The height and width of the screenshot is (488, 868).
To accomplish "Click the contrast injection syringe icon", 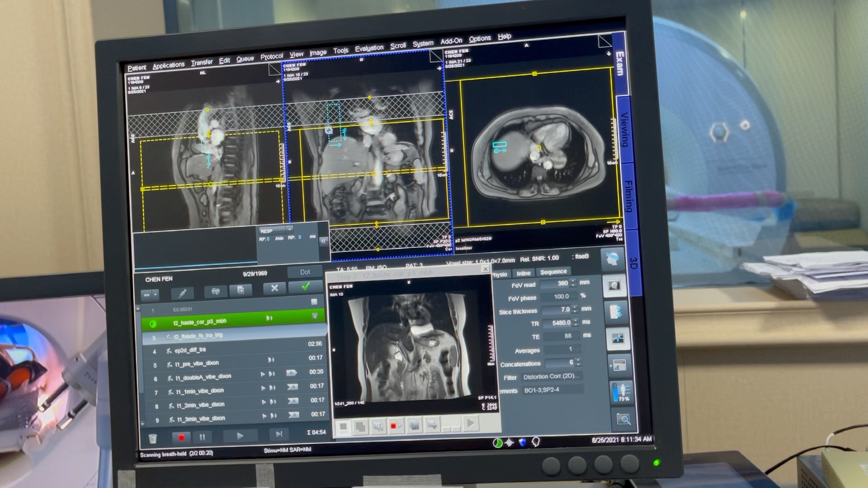I will [x=183, y=294].
